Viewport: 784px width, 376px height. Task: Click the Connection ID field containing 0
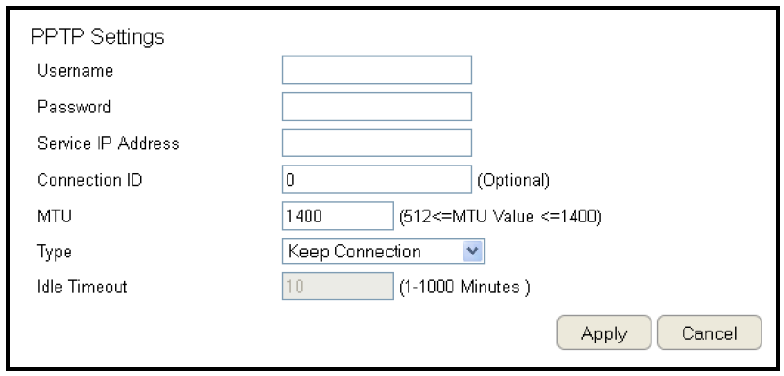pyautogui.click(x=376, y=179)
